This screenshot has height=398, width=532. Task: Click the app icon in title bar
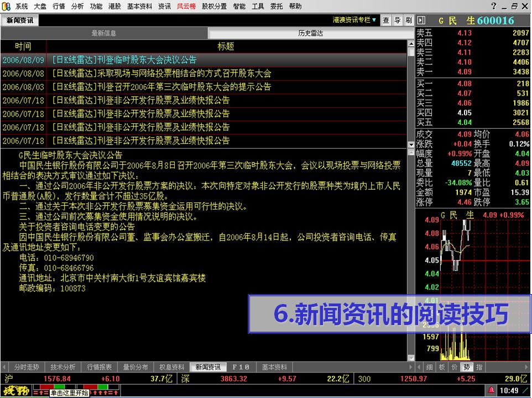[6, 6]
